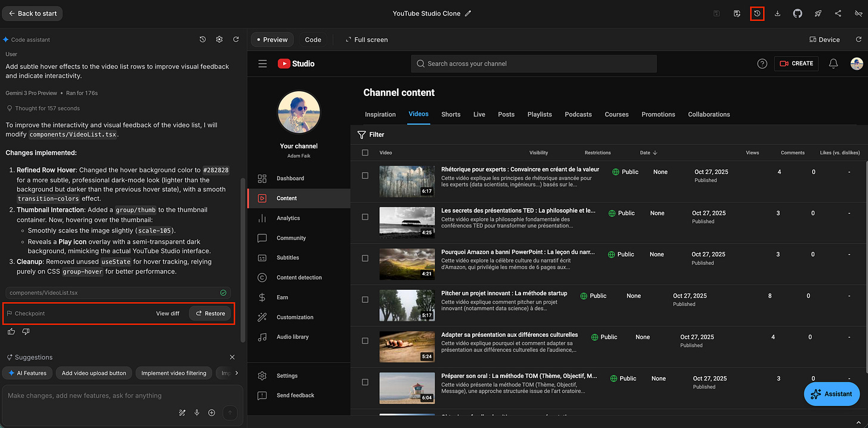Screen dimensions: 868x428
Task: Open the GitHub icon in the top toolbar
Action: [x=798, y=13]
